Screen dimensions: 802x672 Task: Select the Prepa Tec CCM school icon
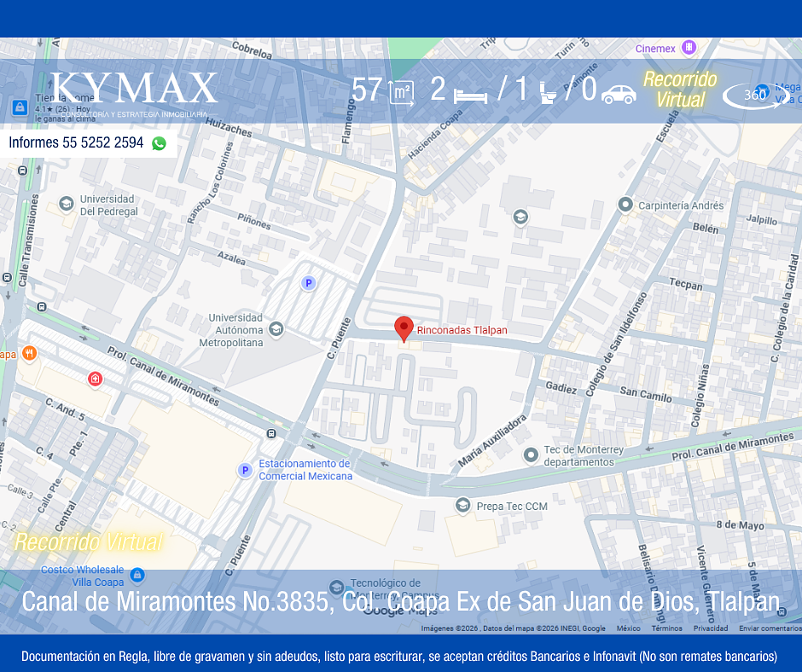click(463, 505)
